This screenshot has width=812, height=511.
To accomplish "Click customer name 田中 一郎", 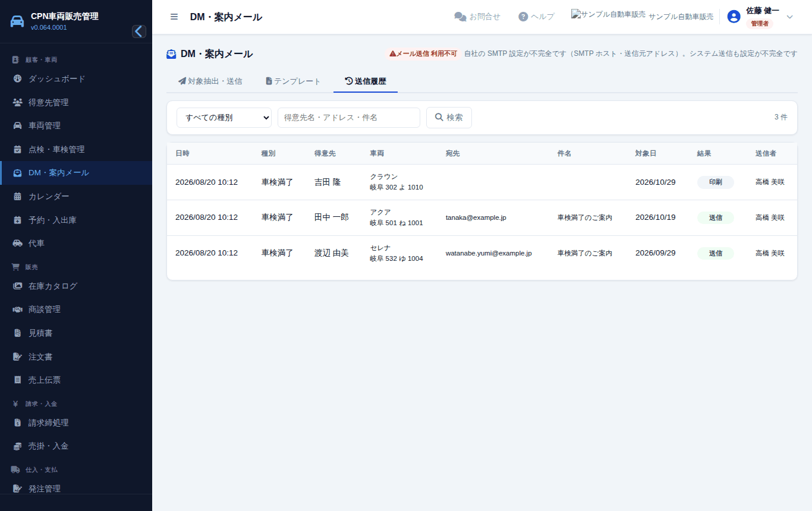I will [332, 217].
